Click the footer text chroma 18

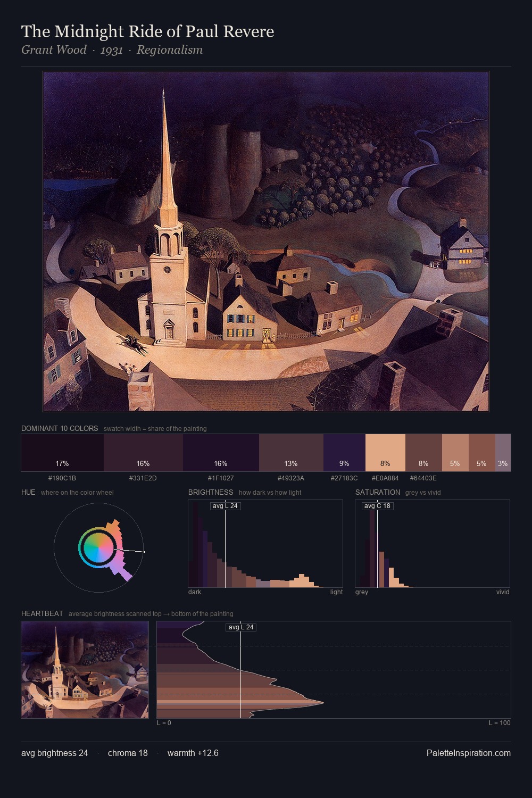(x=128, y=753)
